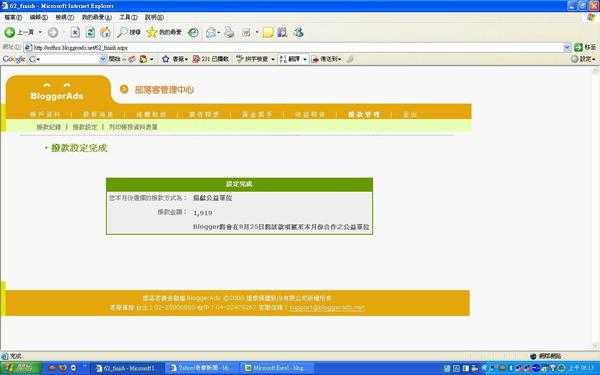Click the History clock icon

(x=193, y=33)
